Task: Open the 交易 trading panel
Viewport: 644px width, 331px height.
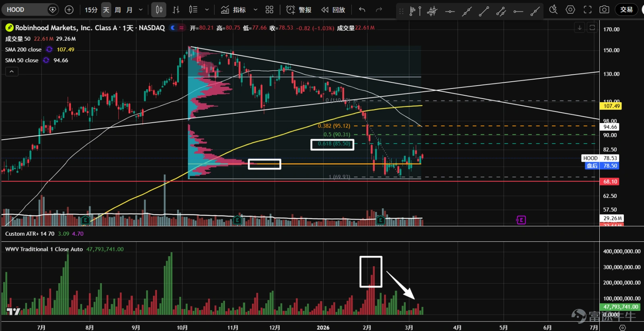Action: point(626,10)
